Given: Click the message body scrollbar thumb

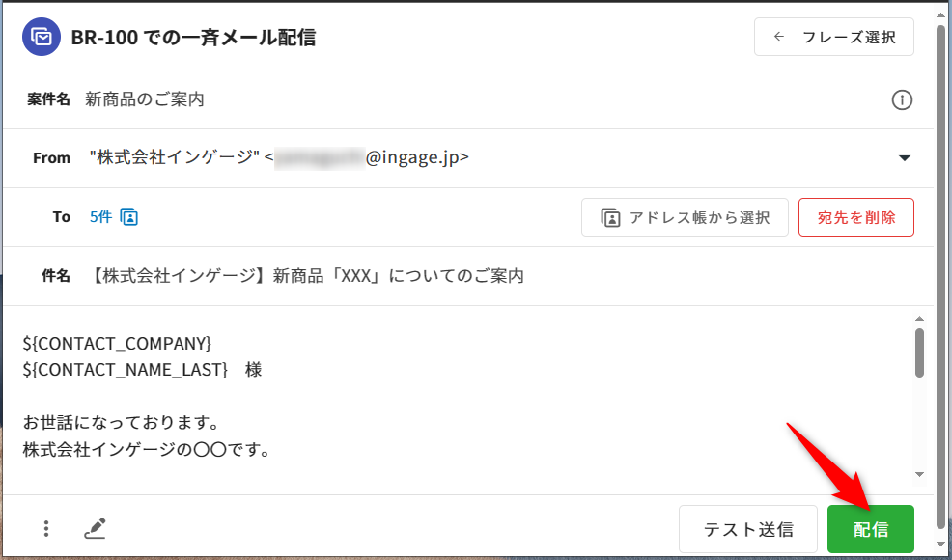Looking at the screenshot, I should pos(919,352).
